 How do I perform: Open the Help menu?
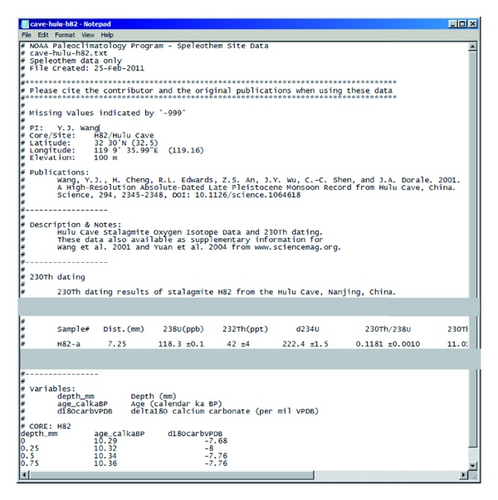point(107,35)
